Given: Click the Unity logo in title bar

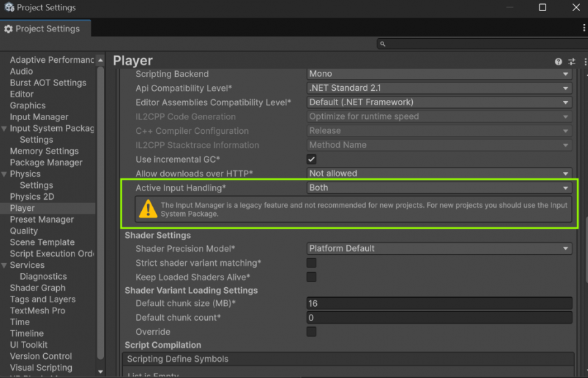Looking at the screenshot, I should [x=8, y=8].
